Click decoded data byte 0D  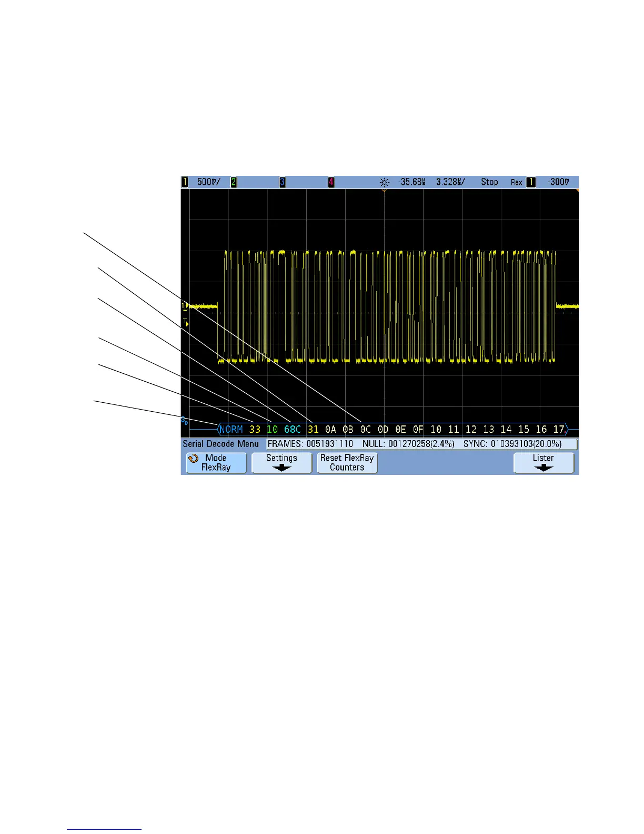click(x=383, y=430)
